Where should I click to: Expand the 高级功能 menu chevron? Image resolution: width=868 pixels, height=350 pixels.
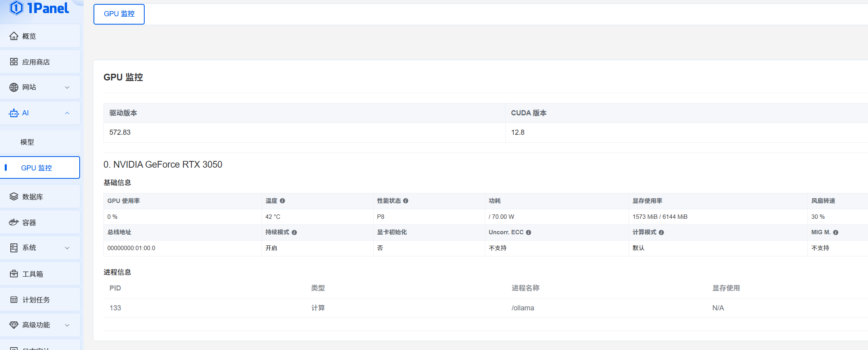67,325
